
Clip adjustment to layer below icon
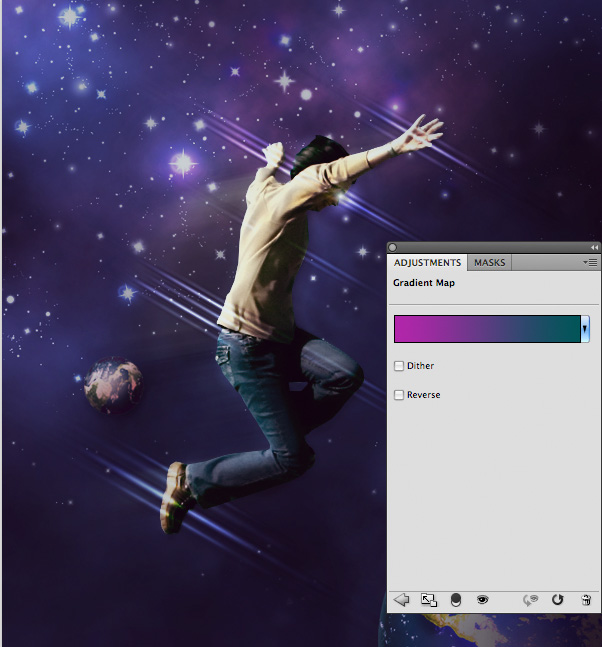pos(456,600)
